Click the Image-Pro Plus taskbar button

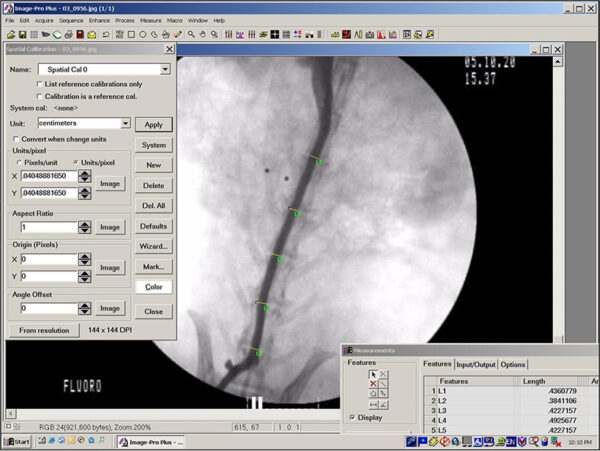[151, 442]
